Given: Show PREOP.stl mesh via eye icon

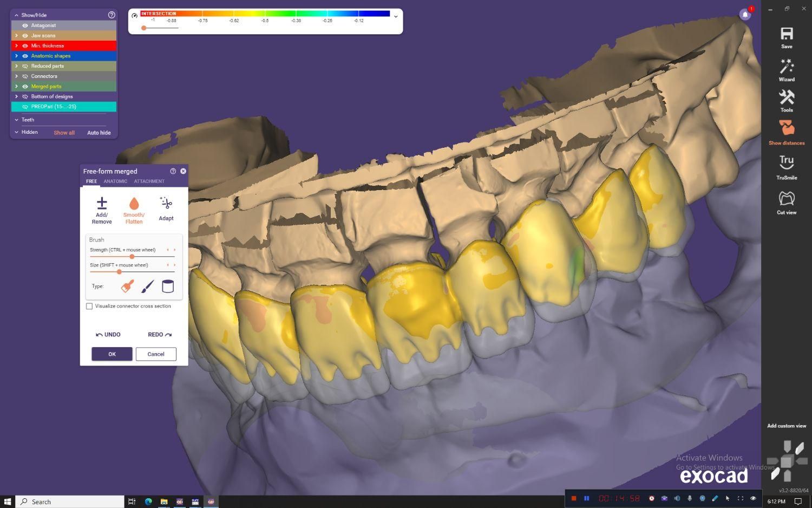Looking at the screenshot, I should point(25,107).
